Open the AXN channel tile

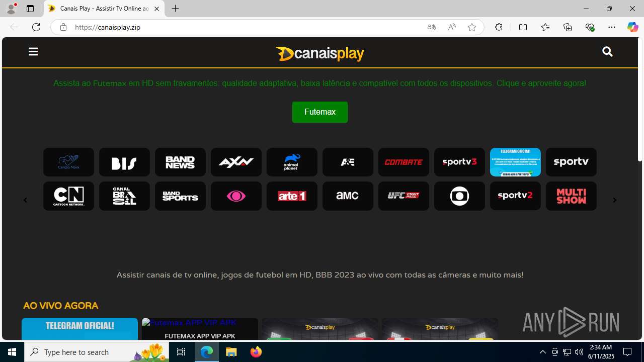pos(236,162)
